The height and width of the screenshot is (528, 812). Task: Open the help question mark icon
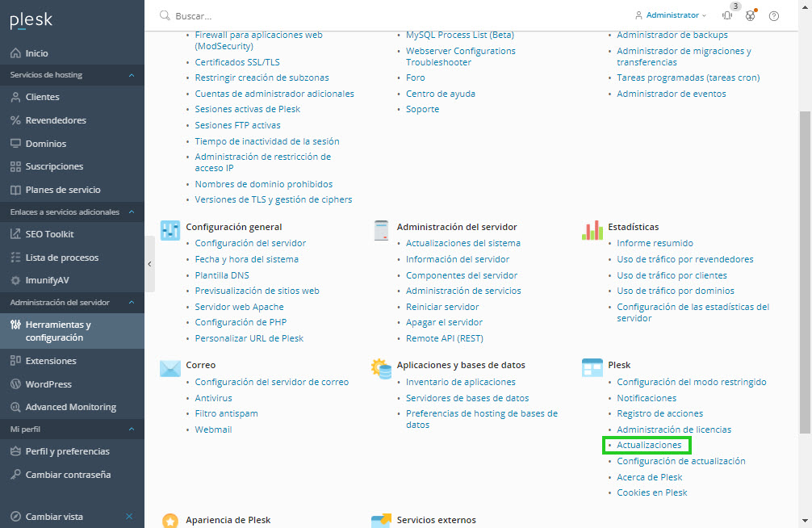[774, 16]
